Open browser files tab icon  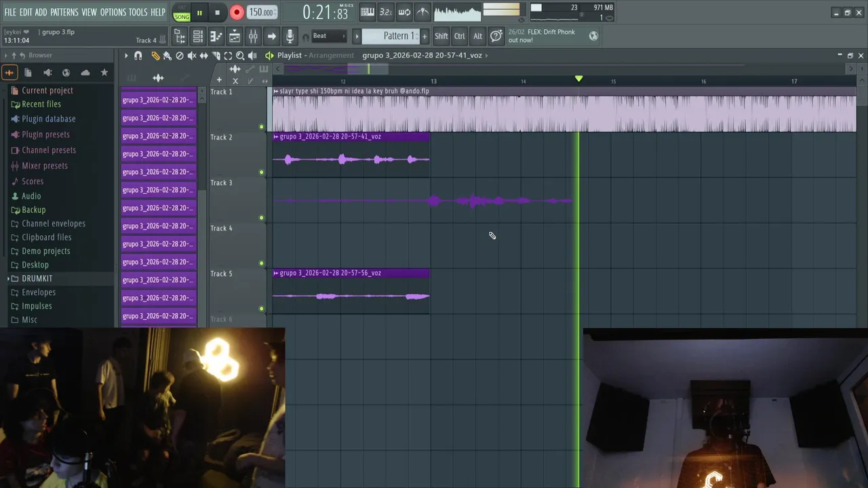[28, 73]
